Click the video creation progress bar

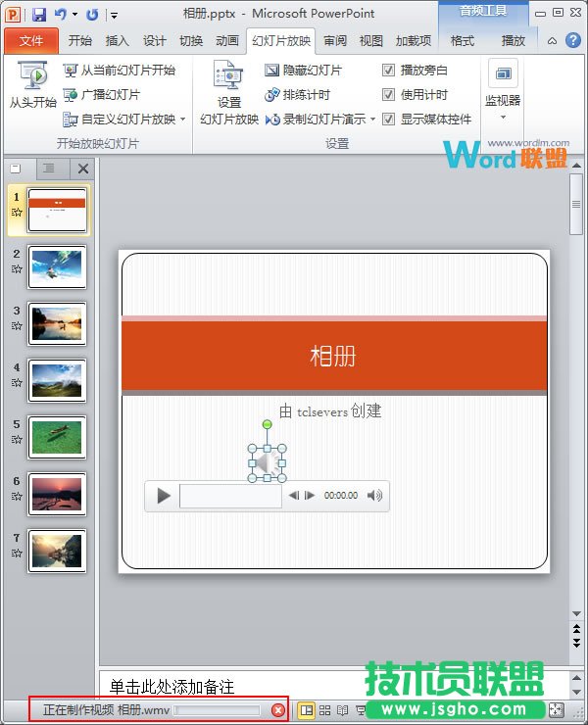[x=217, y=710]
